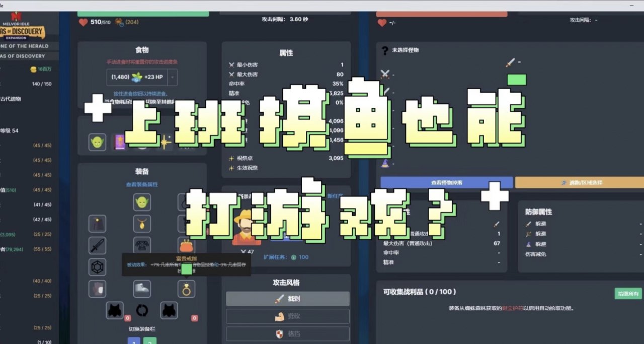The width and height of the screenshot is (644, 344).
Task: Click the 伤害减免 row under 防御属性
Action: tap(584, 254)
